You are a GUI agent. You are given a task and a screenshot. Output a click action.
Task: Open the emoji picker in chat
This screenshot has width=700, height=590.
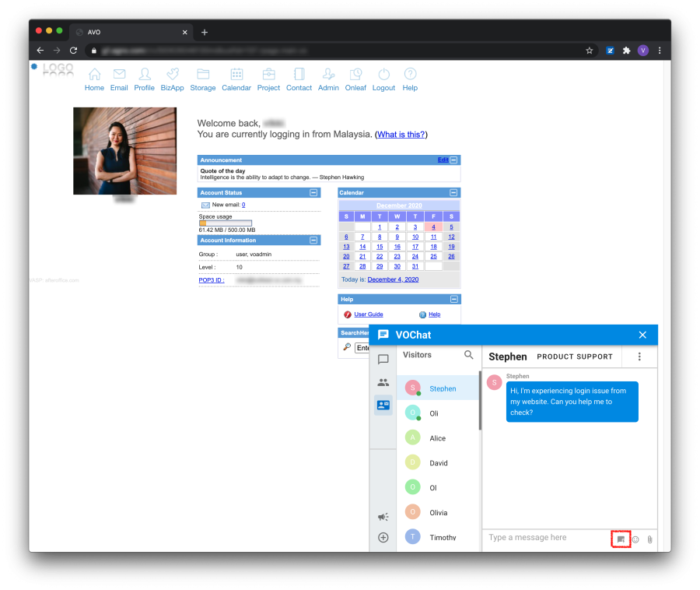[x=635, y=539]
